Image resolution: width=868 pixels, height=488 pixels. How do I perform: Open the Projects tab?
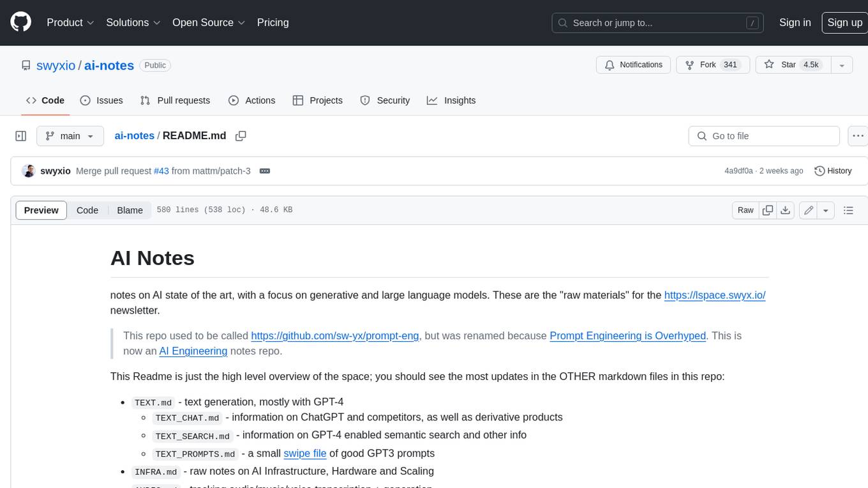[318, 100]
